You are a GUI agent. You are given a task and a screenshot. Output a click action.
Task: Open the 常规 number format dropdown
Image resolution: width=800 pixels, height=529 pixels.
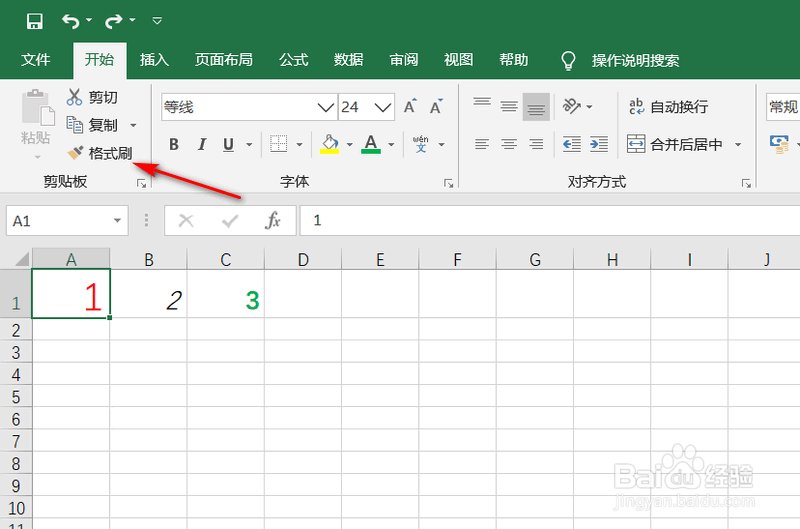783,107
